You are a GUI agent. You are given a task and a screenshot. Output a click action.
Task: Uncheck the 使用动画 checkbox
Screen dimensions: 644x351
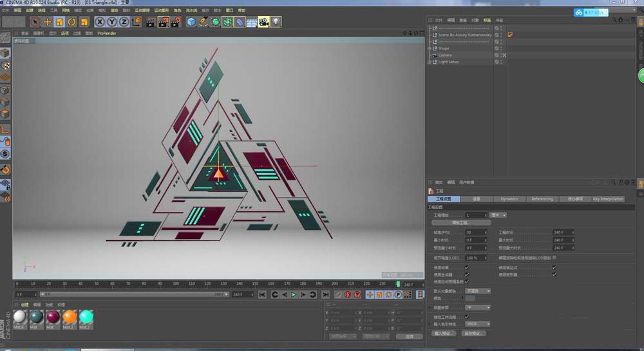(x=466, y=267)
